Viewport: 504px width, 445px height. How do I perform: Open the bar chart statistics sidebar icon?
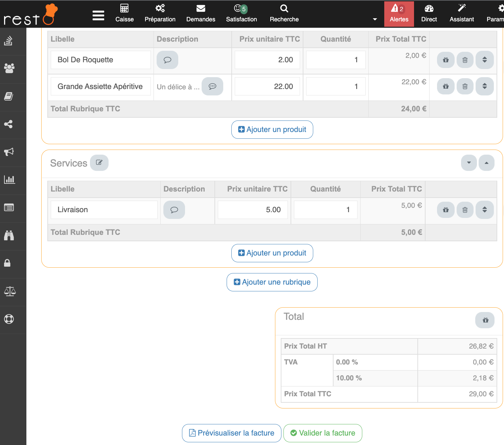point(9,180)
